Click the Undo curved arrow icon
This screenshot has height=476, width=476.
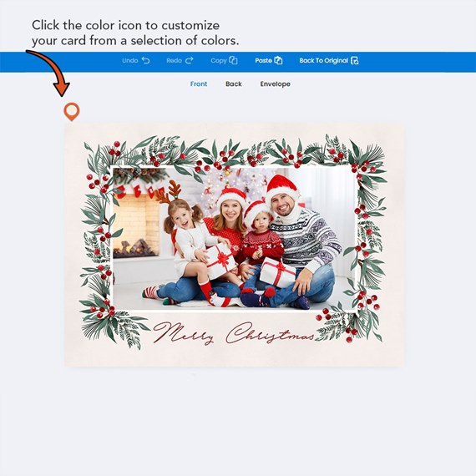(x=145, y=60)
